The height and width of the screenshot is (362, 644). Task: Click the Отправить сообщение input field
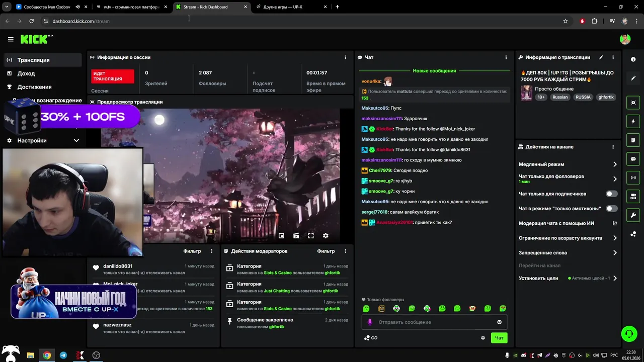[434, 322]
